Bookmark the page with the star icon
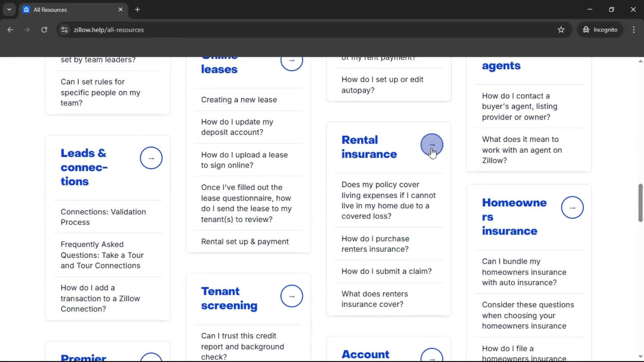This screenshot has width=644, height=362. (x=561, y=29)
